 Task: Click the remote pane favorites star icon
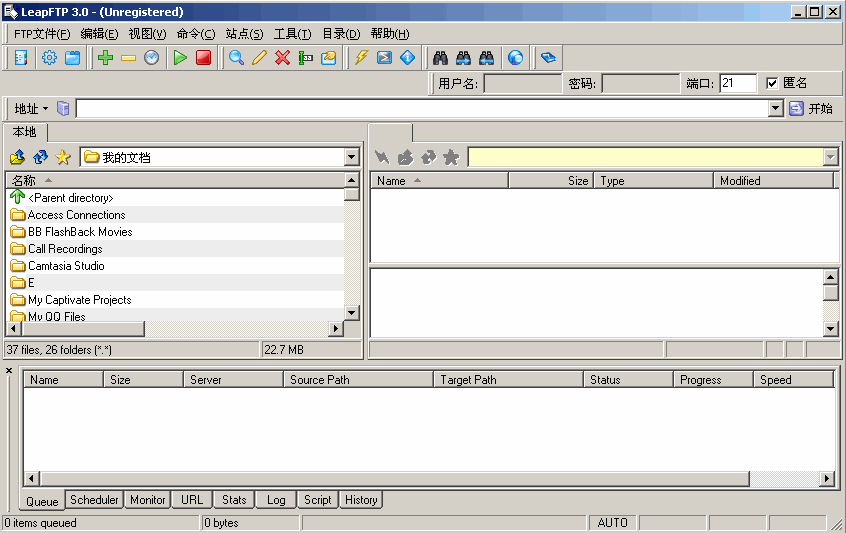click(x=451, y=157)
